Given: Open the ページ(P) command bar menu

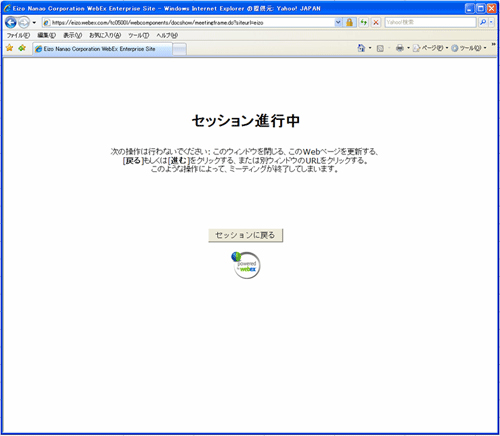Looking at the screenshot, I should pyautogui.click(x=430, y=48).
